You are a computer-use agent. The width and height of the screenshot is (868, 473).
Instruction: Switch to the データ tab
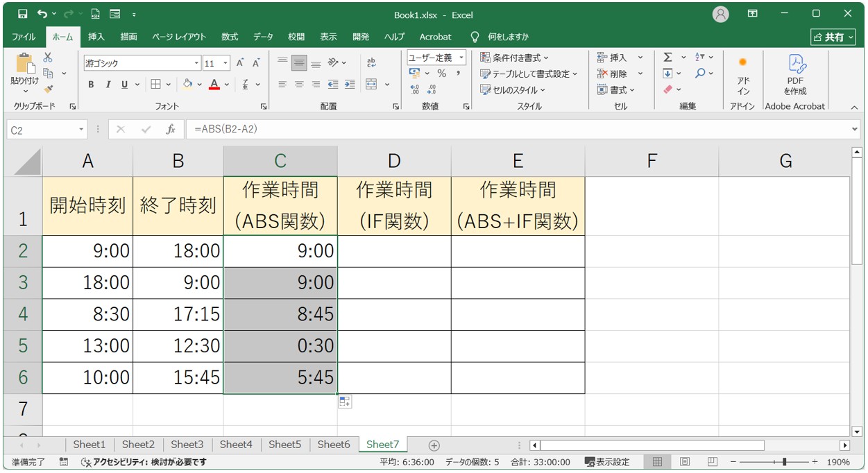tap(263, 37)
